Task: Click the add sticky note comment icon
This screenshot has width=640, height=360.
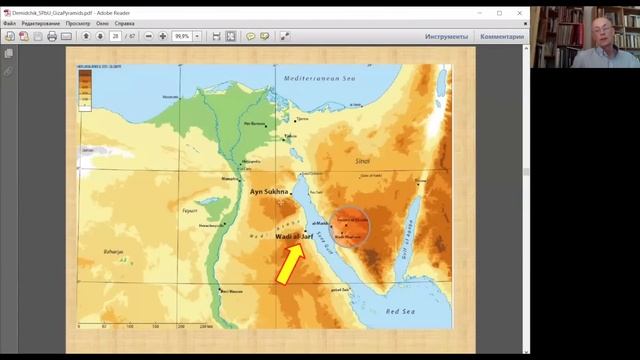Action: coord(250,36)
